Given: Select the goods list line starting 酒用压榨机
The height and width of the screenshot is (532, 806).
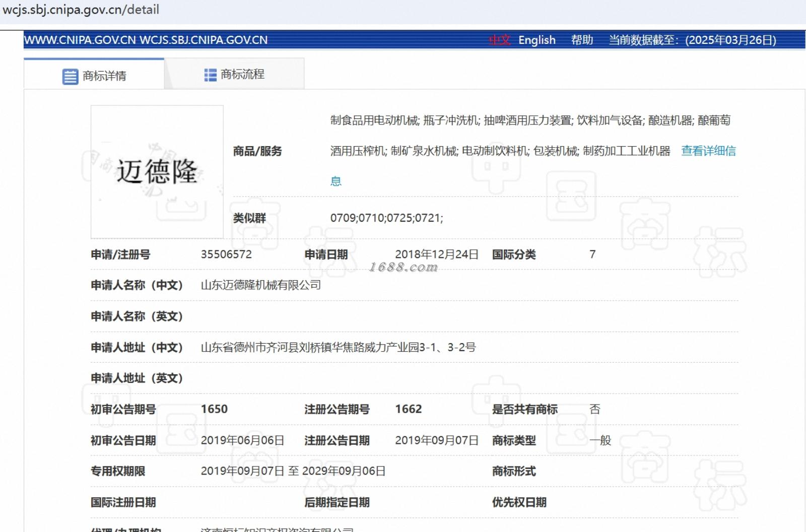Looking at the screenshot, I should (500, 151).
